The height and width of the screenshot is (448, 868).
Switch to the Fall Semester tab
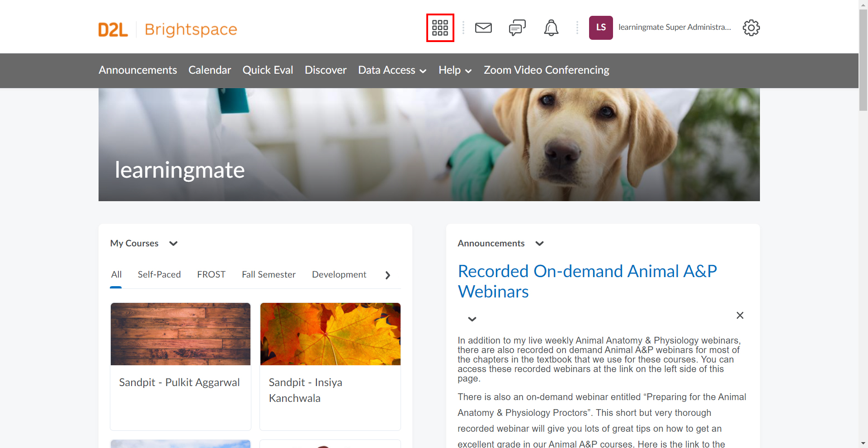(x=269, y=274)
